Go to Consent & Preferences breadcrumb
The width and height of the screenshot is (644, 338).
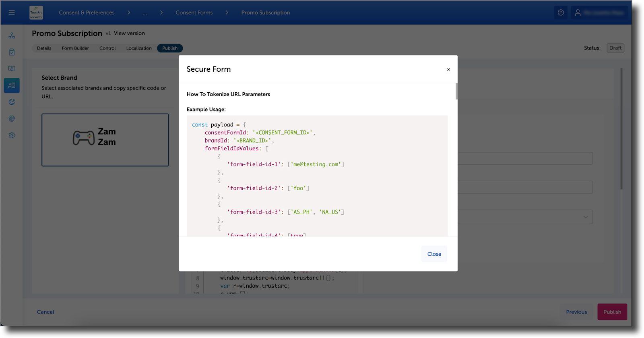pyautogui.click(x=87, y=12)
